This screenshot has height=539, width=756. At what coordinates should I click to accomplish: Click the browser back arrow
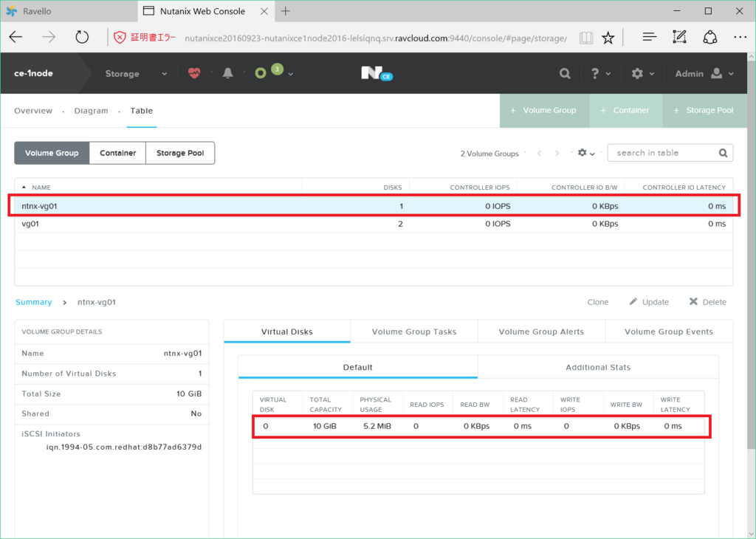[16, 37]
